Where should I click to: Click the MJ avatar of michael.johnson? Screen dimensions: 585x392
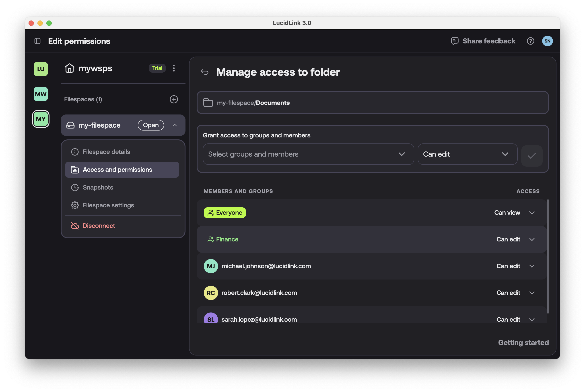click(x=211, y=266)
